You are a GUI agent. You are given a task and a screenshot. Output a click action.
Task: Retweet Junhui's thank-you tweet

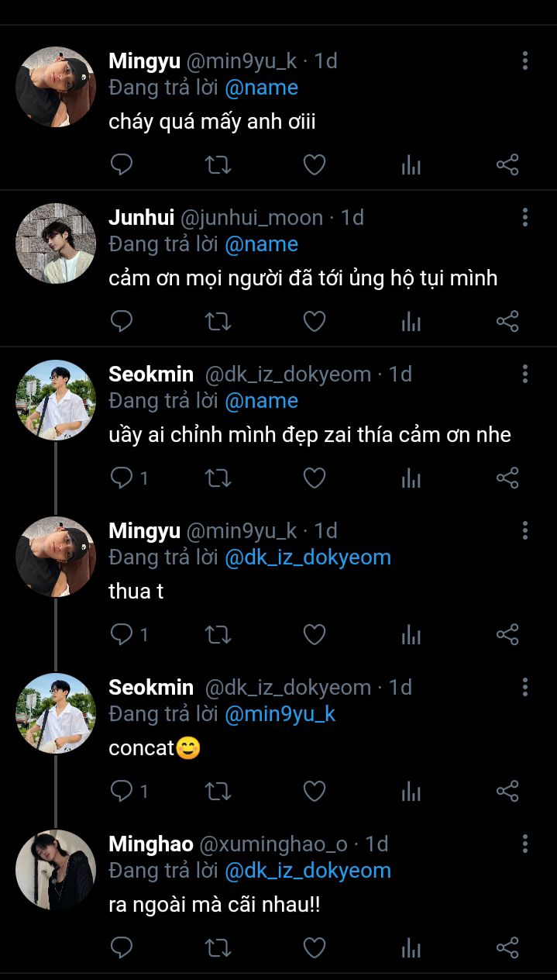tap(218, 321)
